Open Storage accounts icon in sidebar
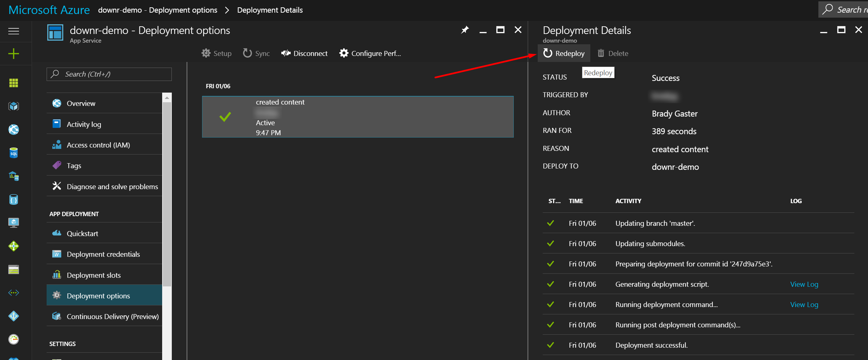Image resolution: width=868 pixels, height=360 pixels. (x=13, y=270)
